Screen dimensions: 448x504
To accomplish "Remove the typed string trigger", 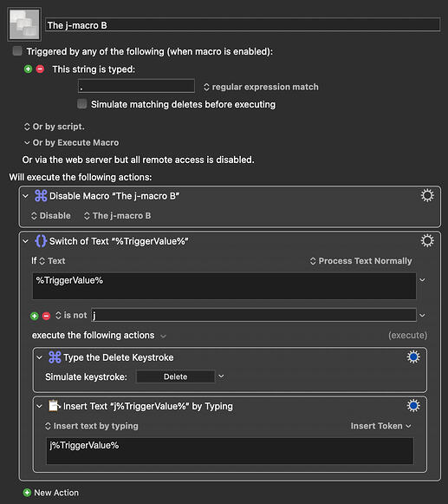I will (40, 69).
